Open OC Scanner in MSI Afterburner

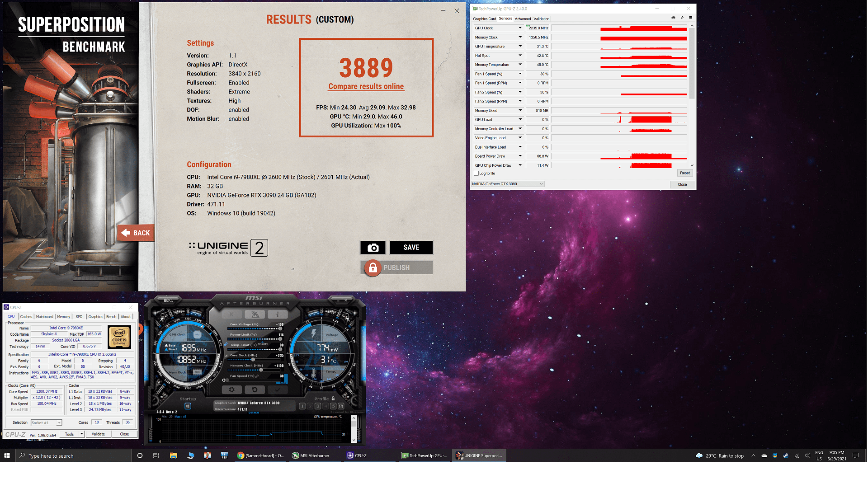coord(168,300)
